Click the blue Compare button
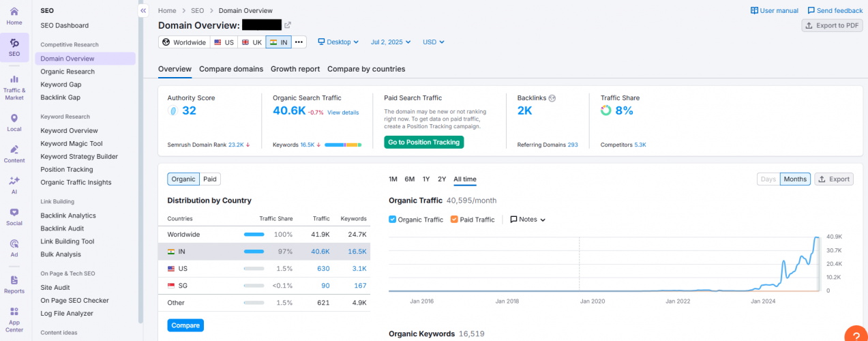This screenshot has width=868, height=341. pos(185,325)
